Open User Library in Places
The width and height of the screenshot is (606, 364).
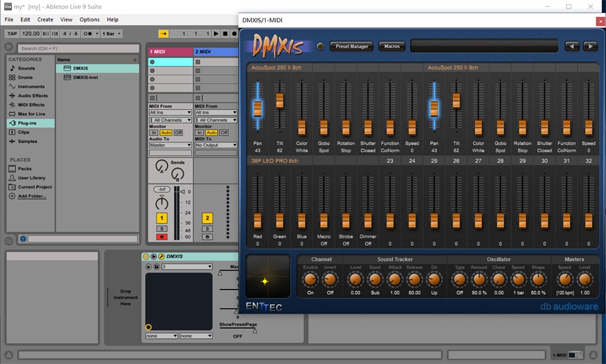tap(31, 178)
